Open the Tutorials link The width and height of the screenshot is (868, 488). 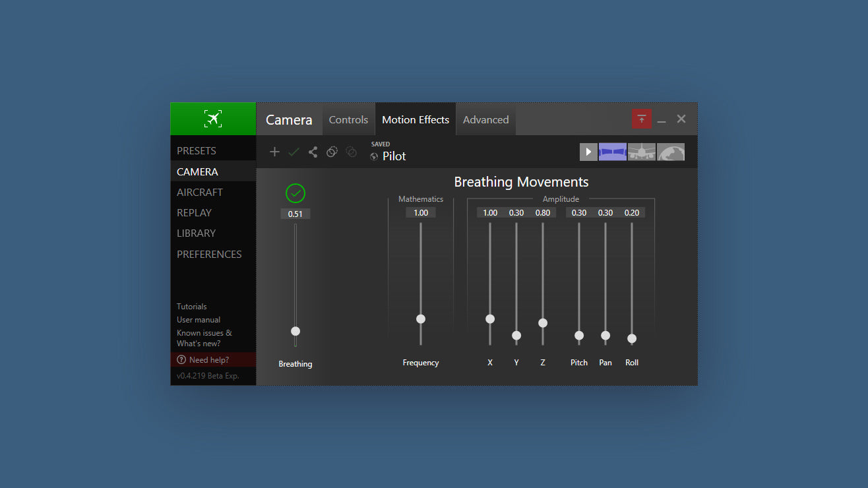coord(191,307)
